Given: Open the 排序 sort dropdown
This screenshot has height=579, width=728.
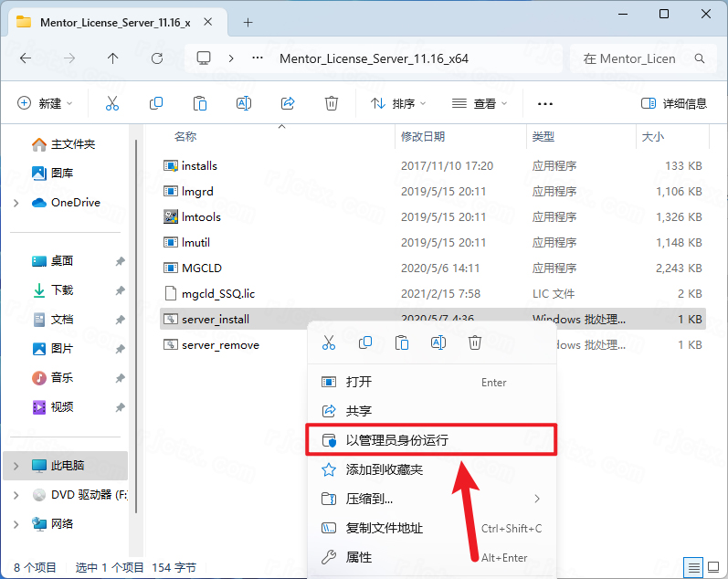Looking at the screenshot, I should tap(398, 103).
